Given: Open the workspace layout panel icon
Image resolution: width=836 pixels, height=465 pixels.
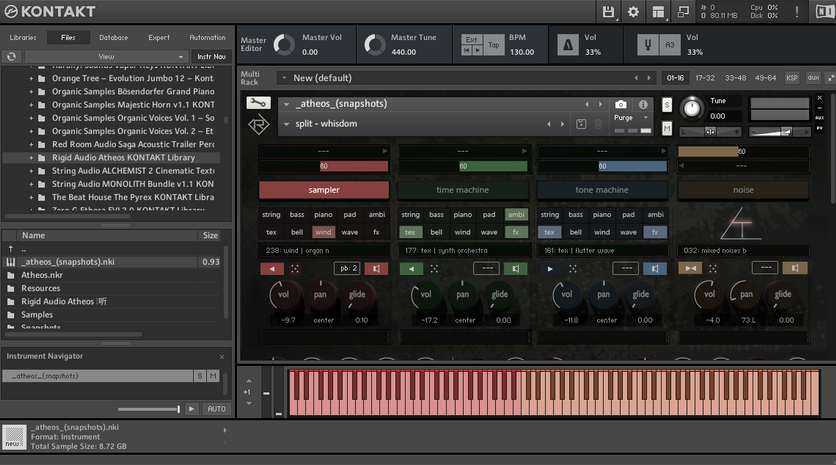Looking at the screenshot, I should click(658, 12).
